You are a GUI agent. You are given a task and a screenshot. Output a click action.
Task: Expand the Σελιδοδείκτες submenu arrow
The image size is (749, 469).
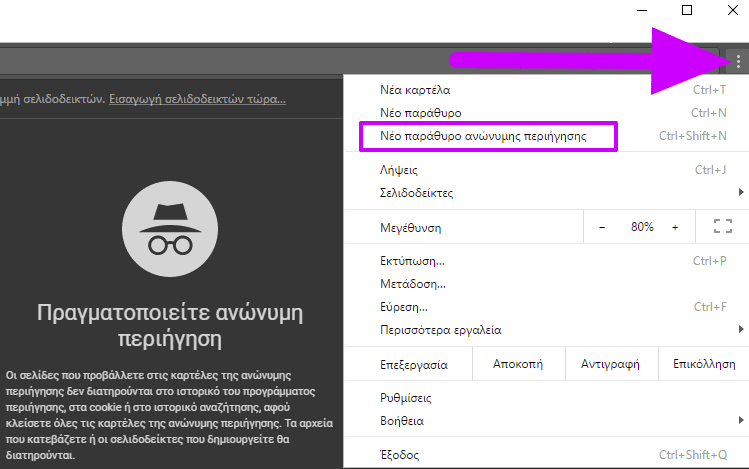tap(741, 192)
